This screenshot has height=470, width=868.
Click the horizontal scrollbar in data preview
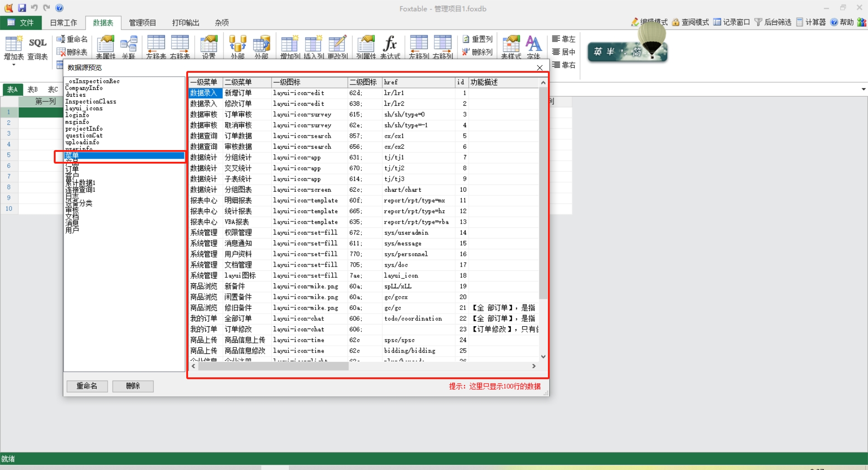[274, 367]
